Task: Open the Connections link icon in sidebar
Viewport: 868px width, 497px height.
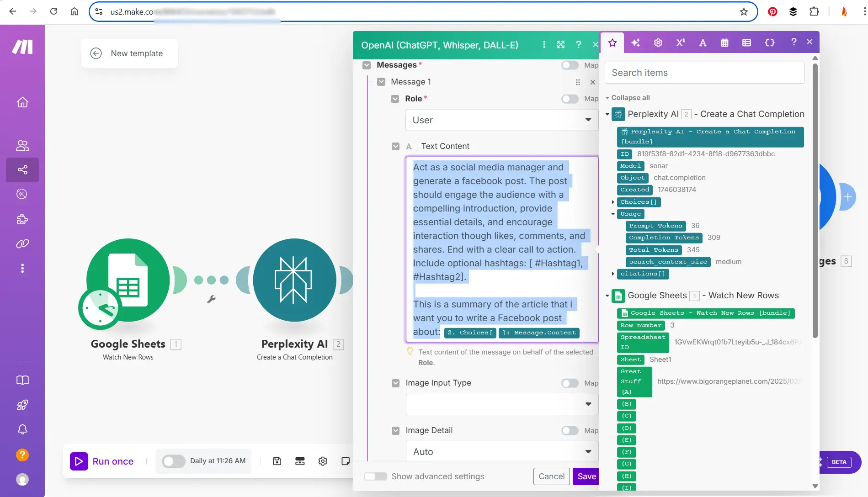Action: (22, 243)
